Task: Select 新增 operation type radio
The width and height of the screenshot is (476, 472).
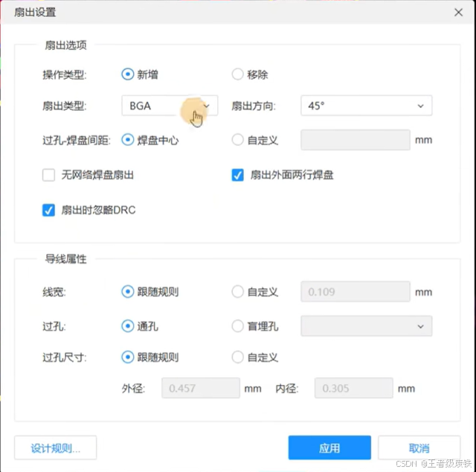Action: [x=127, y=74]
